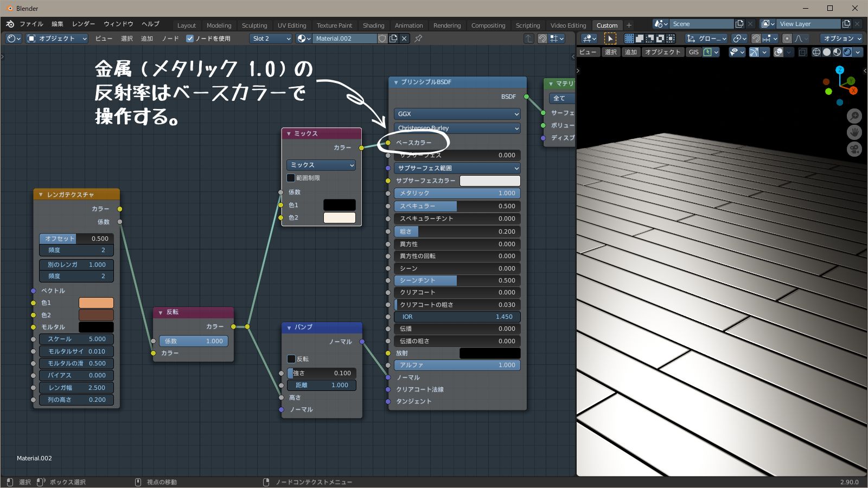The width and height of the screenshot is (868, 488).
Task: Click the Blender logo menu icon
Action: (x=10, y=24)
